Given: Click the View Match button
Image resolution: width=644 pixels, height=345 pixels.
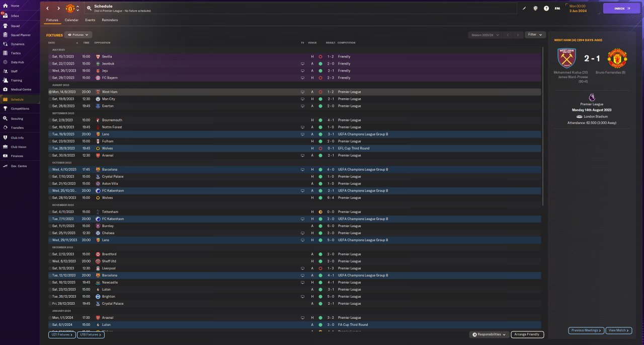Looking at the screenshot, I should [x=619, y=330].
